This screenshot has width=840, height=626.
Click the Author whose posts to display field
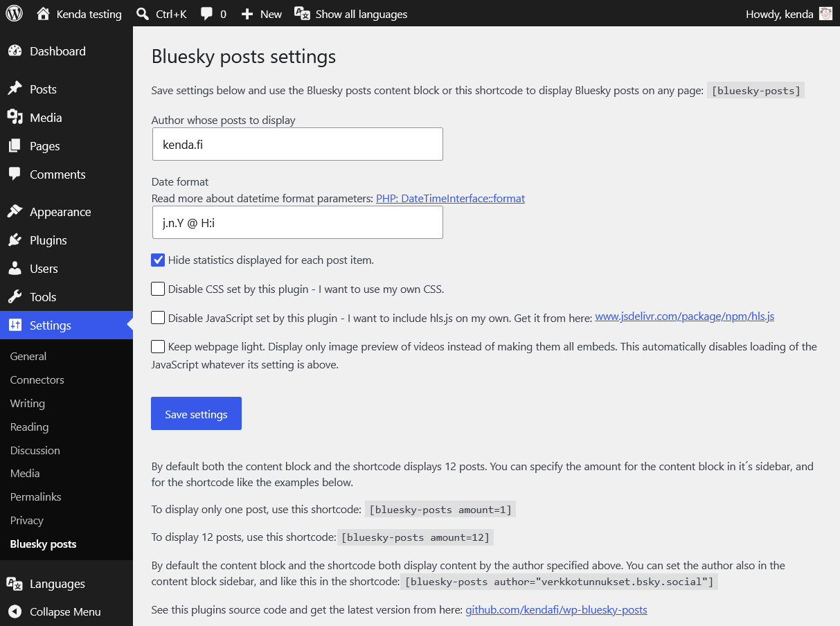pyautogui.click(x=297, y=144)
